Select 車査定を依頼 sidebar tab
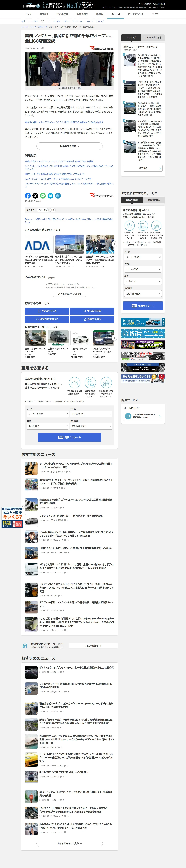 (132, 200)
